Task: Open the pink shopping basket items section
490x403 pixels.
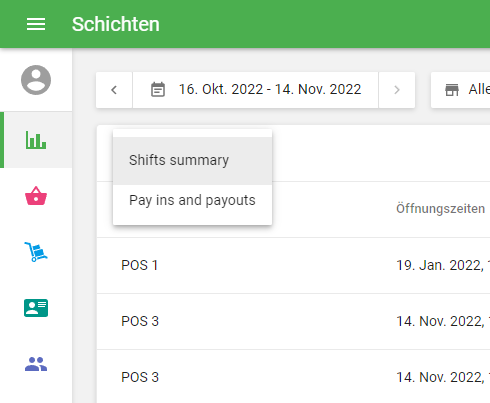Action: (36, 196)
